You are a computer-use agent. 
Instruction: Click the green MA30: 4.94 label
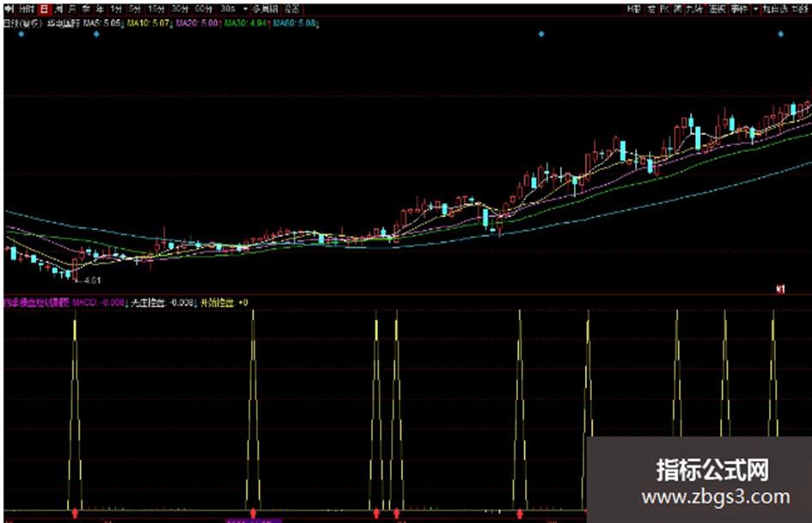tap(246, 23)
